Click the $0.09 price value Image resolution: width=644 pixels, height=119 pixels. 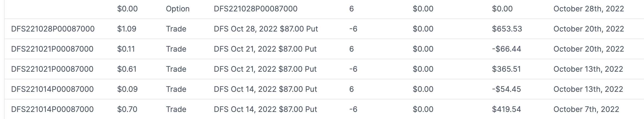[x=127, y=89]
